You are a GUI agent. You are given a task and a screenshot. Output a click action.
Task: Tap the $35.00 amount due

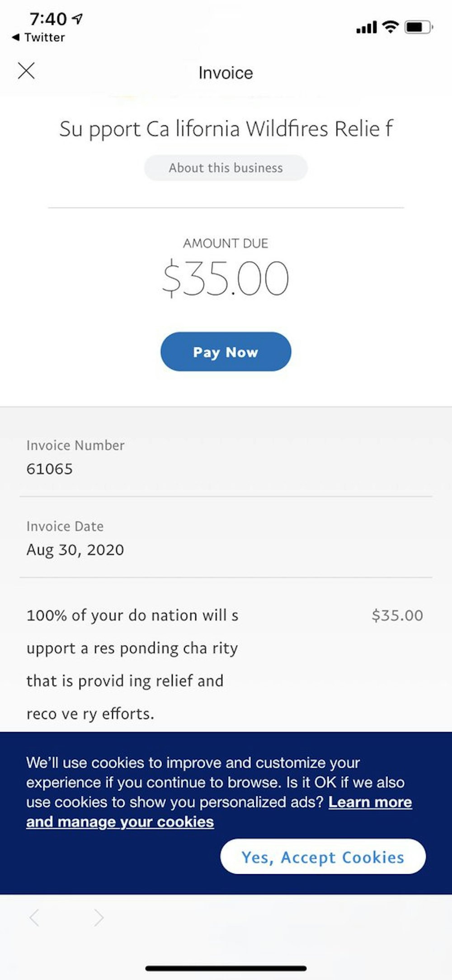(226, 278)
